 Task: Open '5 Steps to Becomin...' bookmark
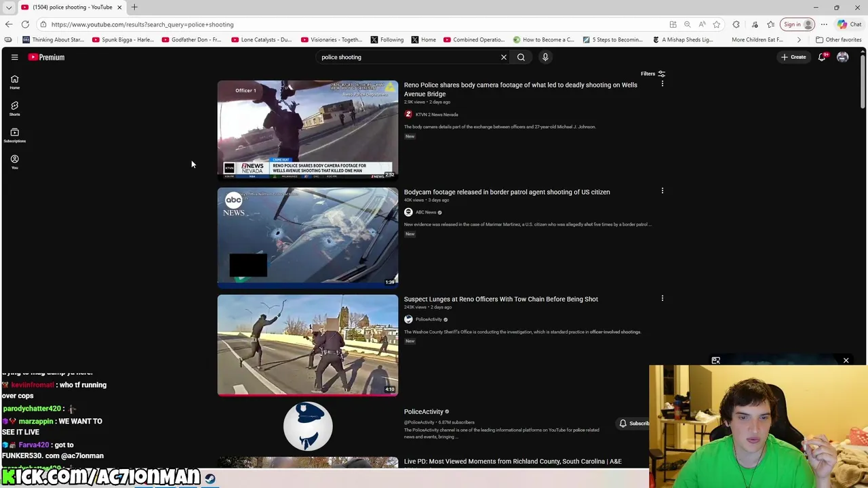pyautogui.click(x=613, y=39)
